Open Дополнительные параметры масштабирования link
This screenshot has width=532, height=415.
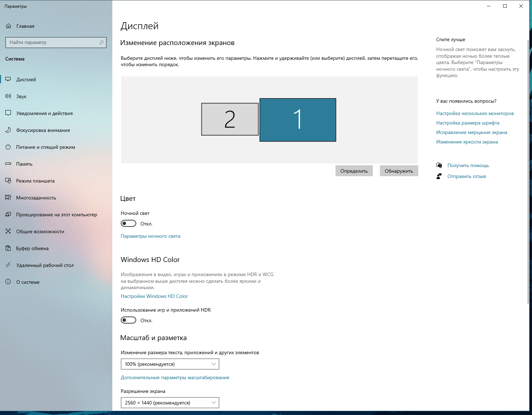[x=175, y=377]
